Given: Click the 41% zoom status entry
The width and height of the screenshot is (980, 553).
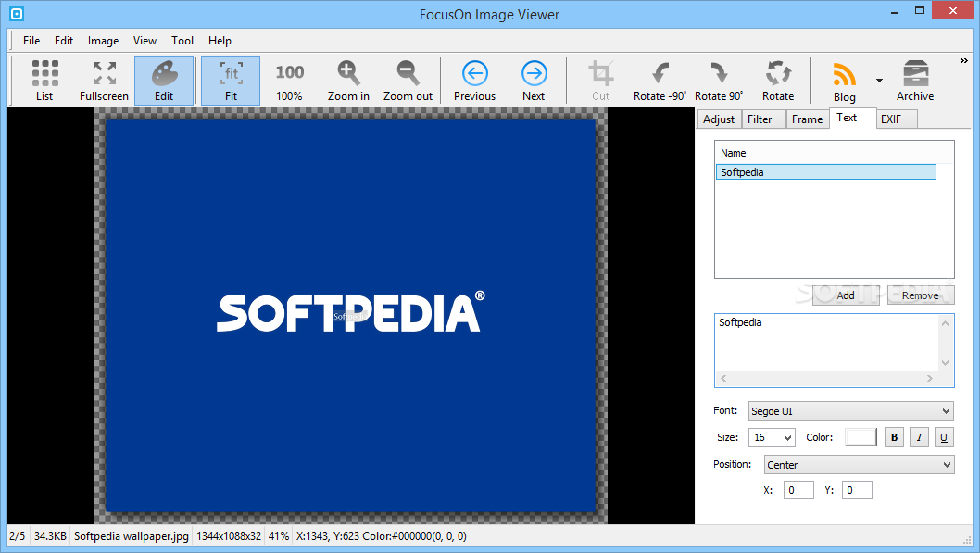Looking at the screenshot, I should 279,536.
